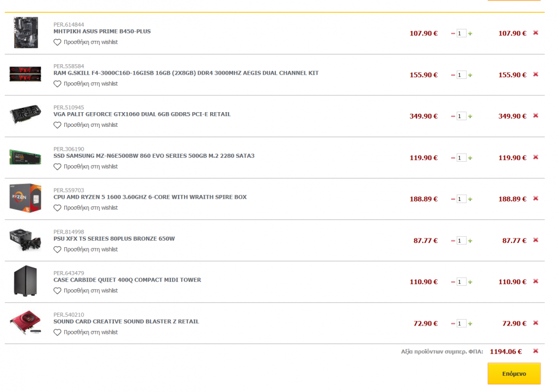This screenshot has height=392, width=559.
Task: Click the heart icon for Samsung 860 EVO SSD
Action: [57, 167]
